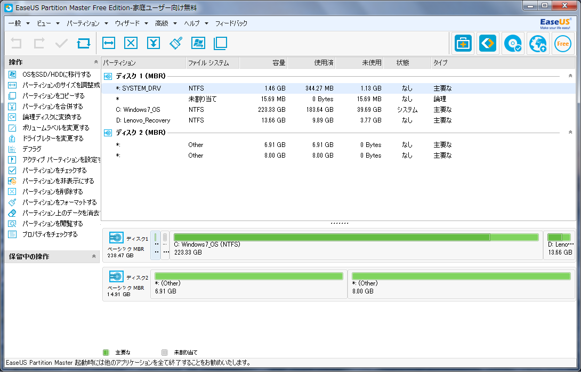The height and width of the screenshot is (392, 581).
Task: Select the 6.91 GB (Other) disk map block
Action: click(249, 283)
